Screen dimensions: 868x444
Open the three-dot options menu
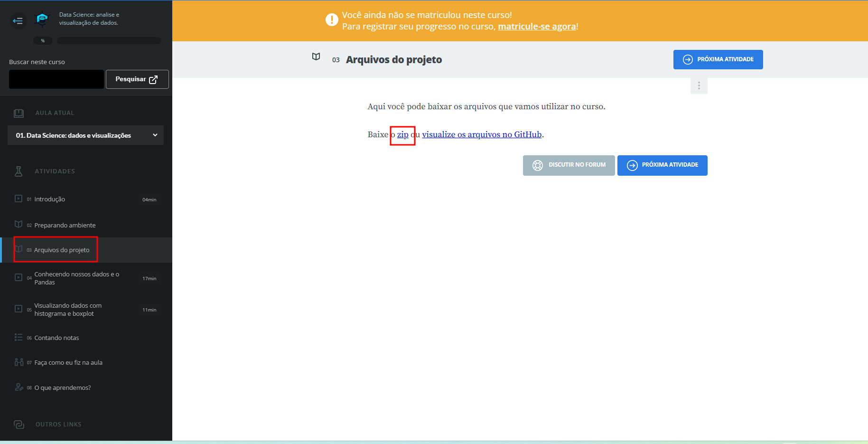click(699, 85)
